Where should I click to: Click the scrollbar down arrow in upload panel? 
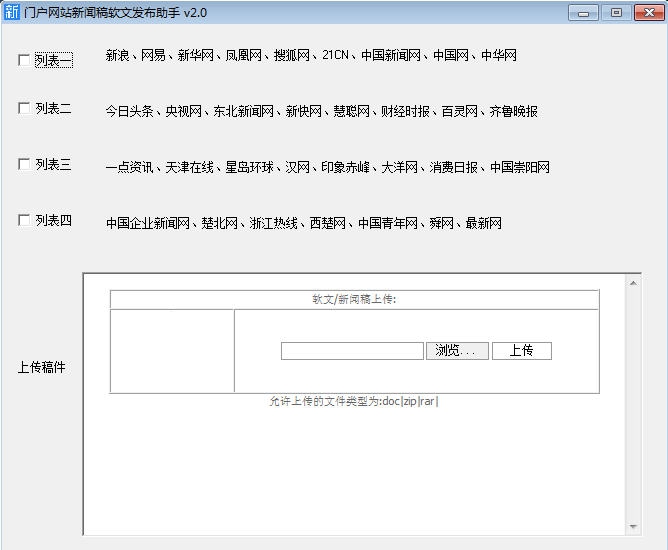click(x=633, y=527)
